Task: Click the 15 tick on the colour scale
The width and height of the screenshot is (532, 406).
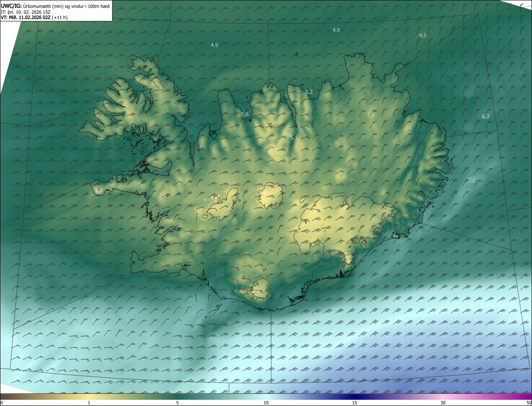Action: 355,403
